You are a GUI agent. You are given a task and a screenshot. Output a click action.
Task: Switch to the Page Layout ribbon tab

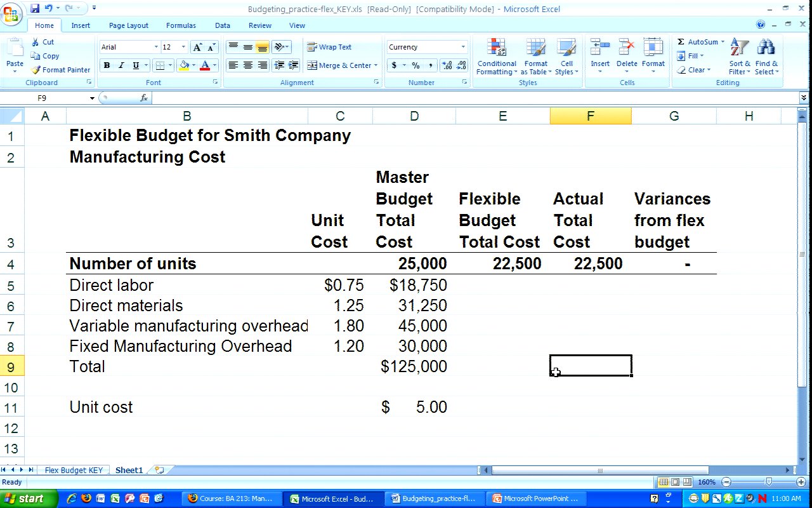(128, 25)
